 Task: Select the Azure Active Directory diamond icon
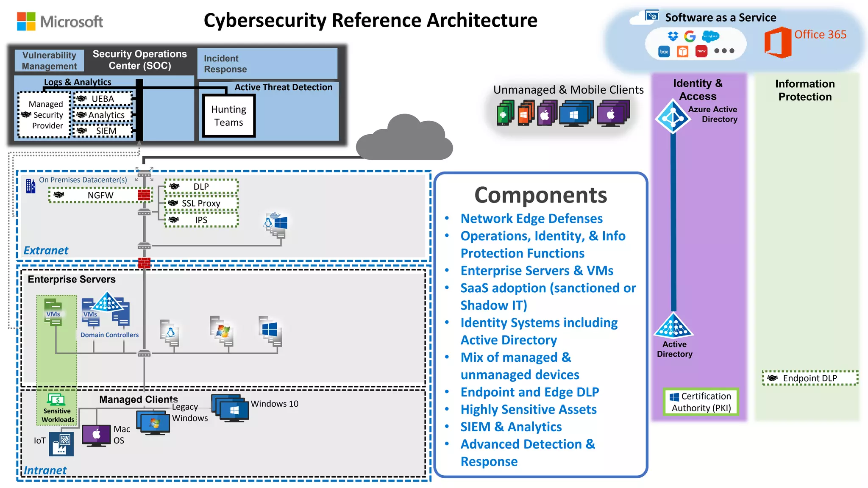click(x=673, y=116)
